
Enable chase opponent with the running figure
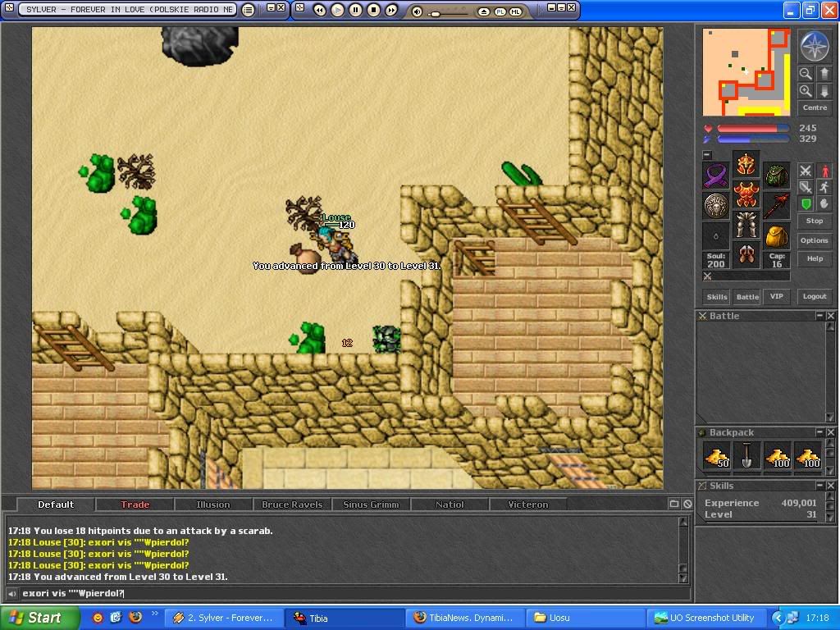tap(824, 187)
